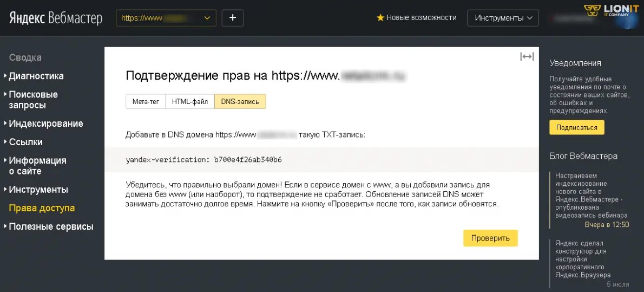644x292 pixels.
Task: Expand Инструменты sidebar section
Action: tap(38, 190)
